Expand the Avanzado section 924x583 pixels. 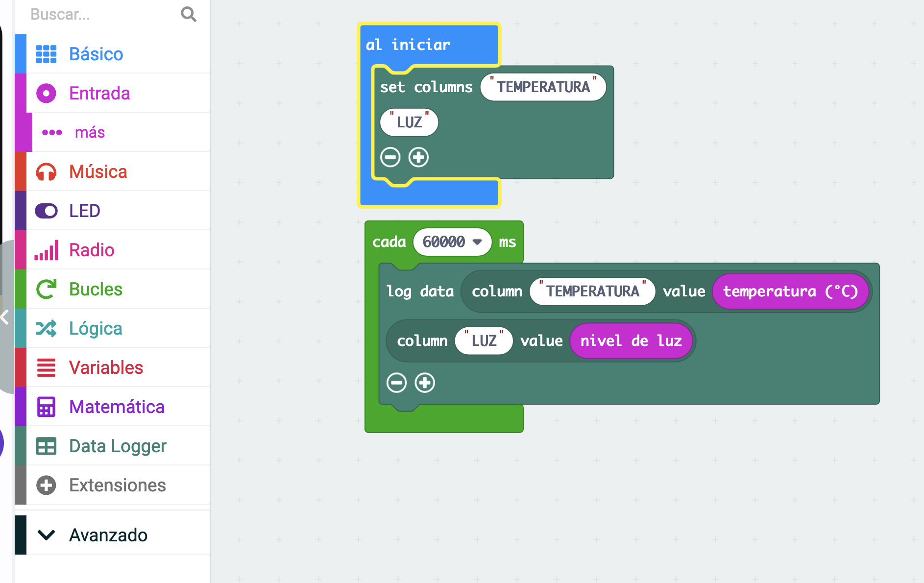[108, 535]
